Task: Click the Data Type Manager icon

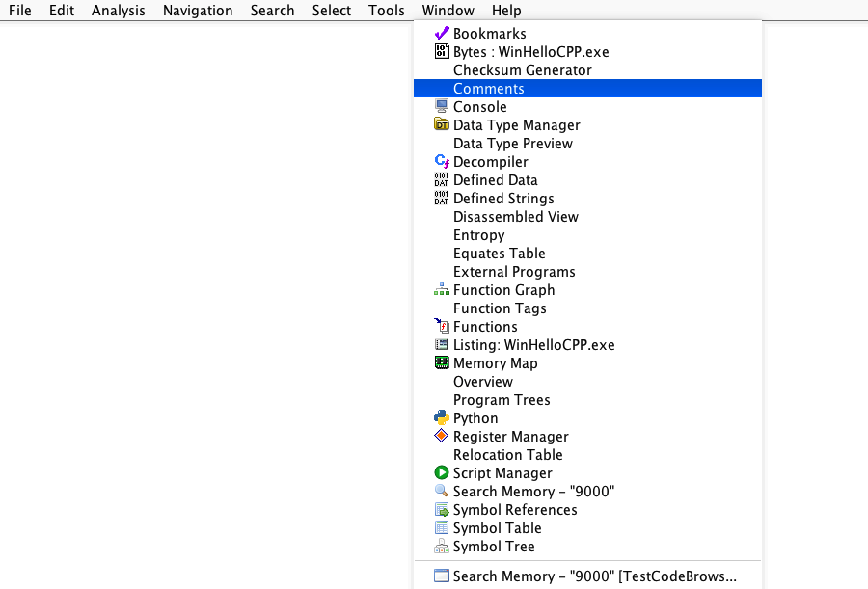Action: [x=442, y=125]
